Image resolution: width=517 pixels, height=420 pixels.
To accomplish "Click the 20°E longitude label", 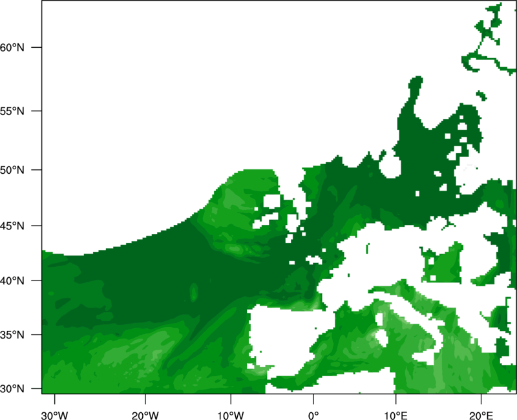I will click(481, 415).
